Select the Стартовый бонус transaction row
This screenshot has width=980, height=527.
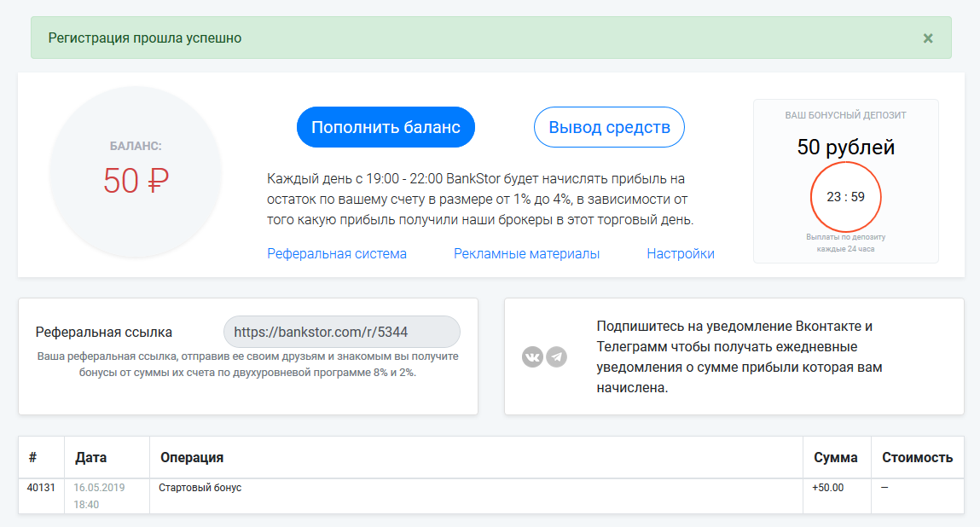[x=491, y=496]
